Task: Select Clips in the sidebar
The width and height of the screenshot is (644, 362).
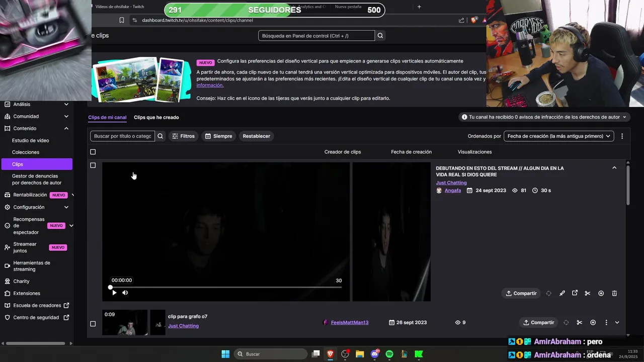Action: click(x=37, y=164)
